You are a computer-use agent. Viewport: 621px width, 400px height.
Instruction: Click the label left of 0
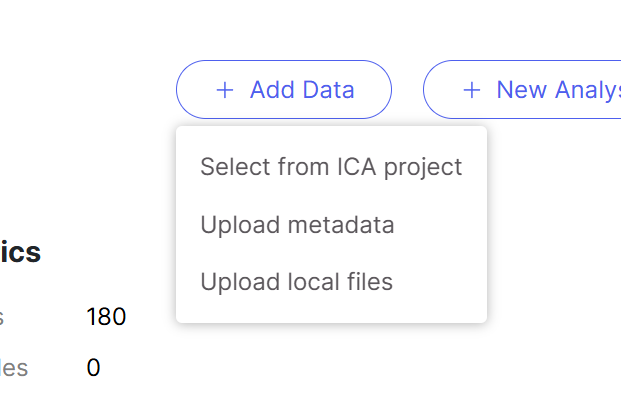click(x=14, y=368)
